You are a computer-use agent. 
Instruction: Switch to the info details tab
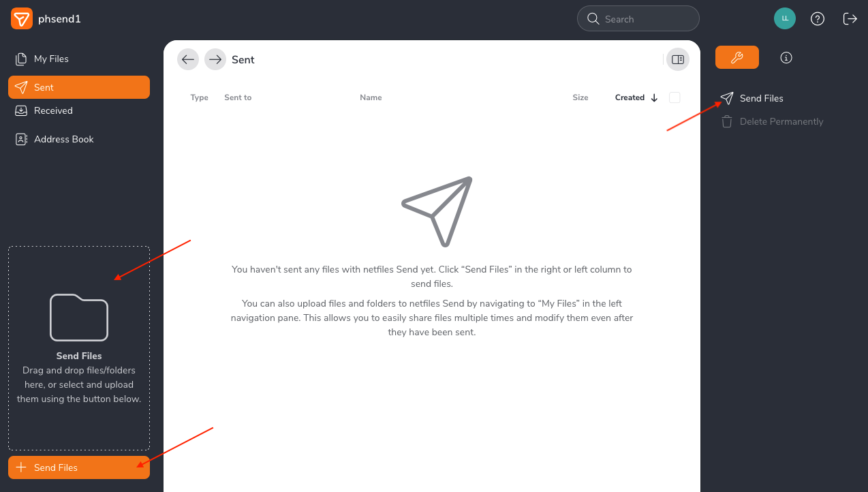tap(786, 58)
